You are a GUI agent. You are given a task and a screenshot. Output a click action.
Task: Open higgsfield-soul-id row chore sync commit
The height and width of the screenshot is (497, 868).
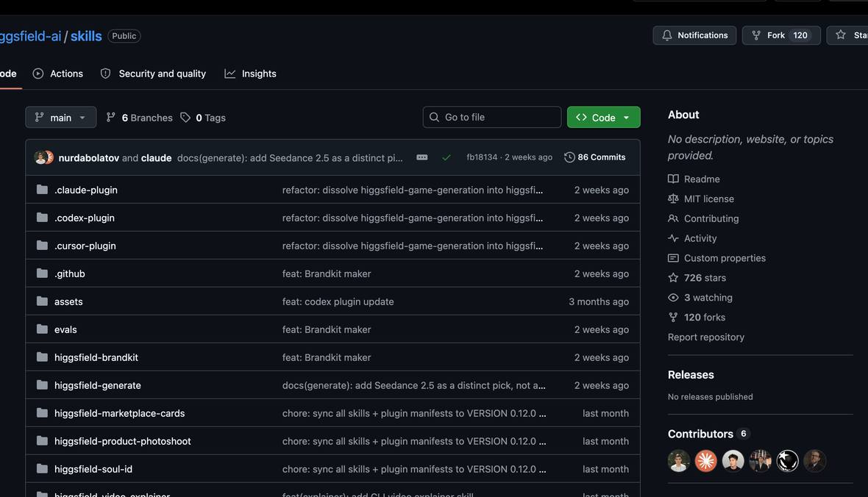[414, 469]
